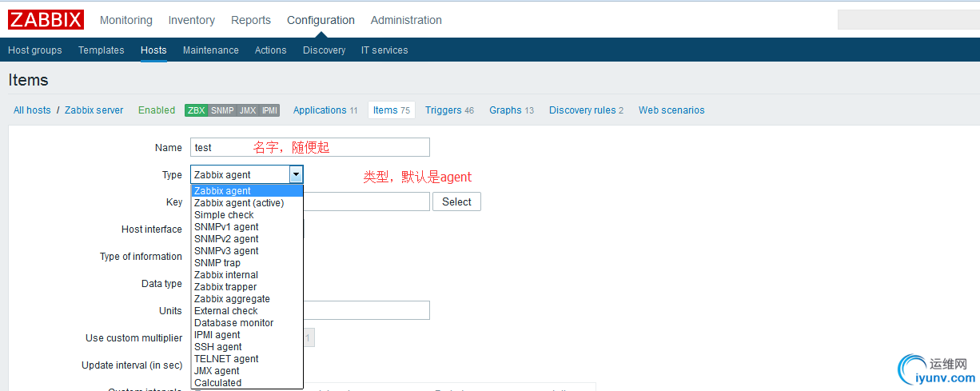Image resolution: width=980 pixels, height=391 pixels.
Task: Select Zabbix trapper option
Action: 247,287
